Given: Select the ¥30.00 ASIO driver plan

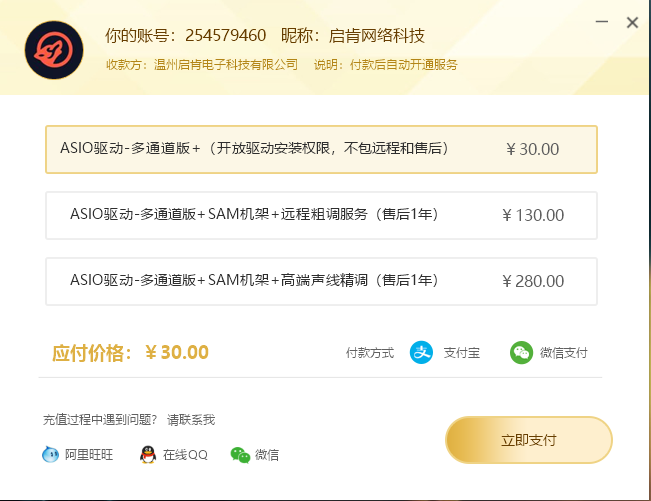Looking at the screenshot, I should [321, 149].
